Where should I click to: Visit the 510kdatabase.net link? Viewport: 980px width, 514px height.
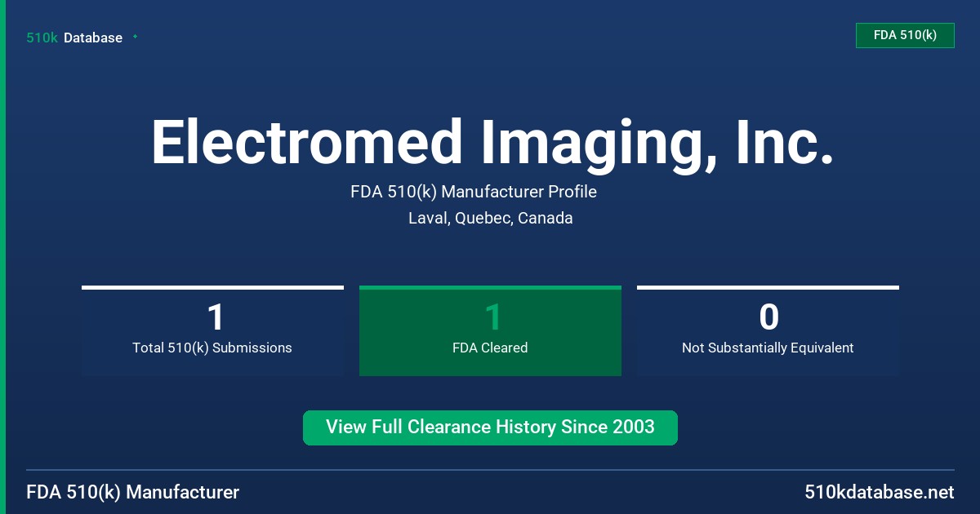click(x=879, y=492)
